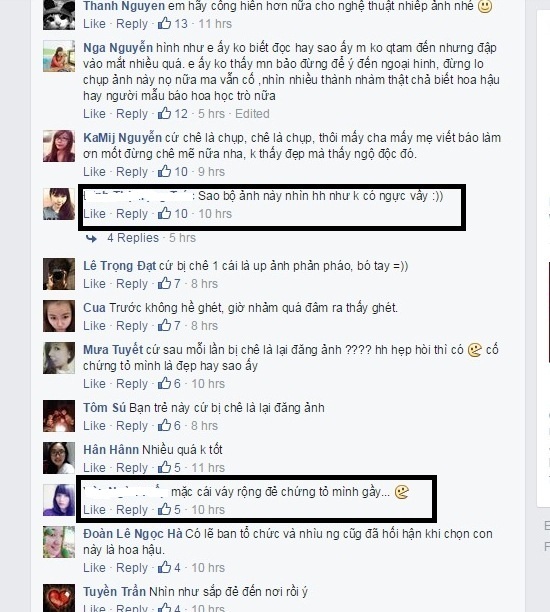Click thumbs-up icon on Tôm Sú's comment
550x612 pixels.
tap(164, 425)
